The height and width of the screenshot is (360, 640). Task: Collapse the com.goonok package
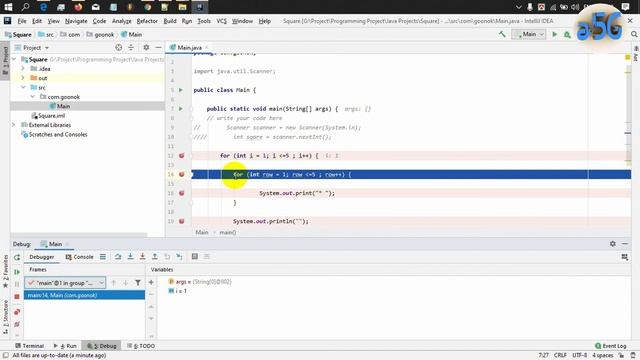tap(33, 97)
